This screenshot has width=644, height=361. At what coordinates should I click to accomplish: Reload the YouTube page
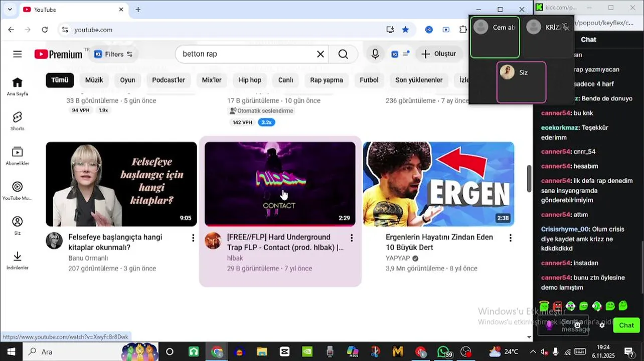pos(45,30)
